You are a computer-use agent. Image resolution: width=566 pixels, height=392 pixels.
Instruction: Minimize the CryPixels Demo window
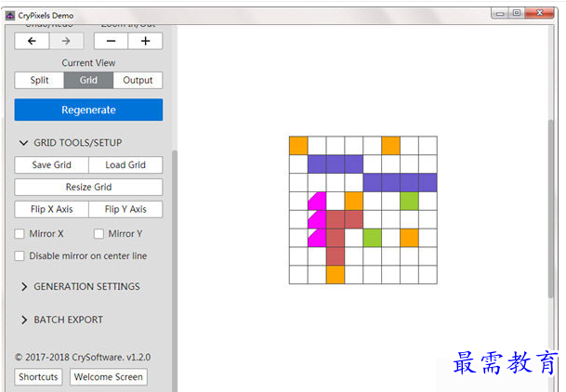pos(500,13)
